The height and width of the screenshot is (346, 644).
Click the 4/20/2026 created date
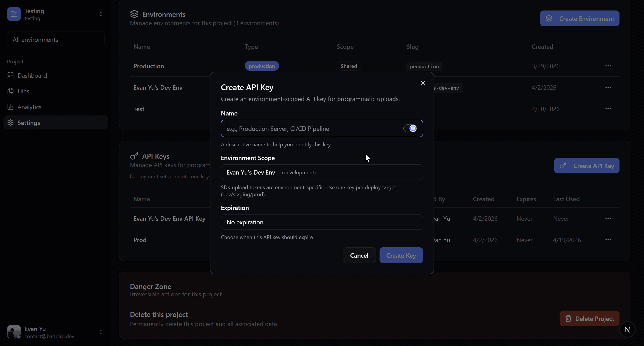pos(546,109)
